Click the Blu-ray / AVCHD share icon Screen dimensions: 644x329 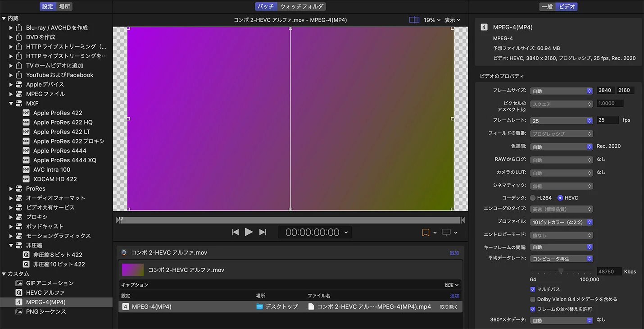click(19, 27)
